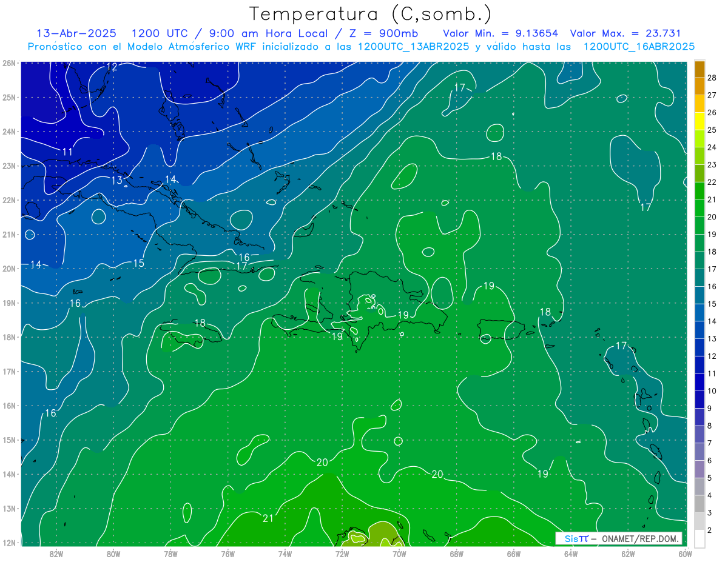Image resolution: width=728 pixels, height=562 pixels.
Task: Click the longitude axis label 66W
Action: click(514, 554)
